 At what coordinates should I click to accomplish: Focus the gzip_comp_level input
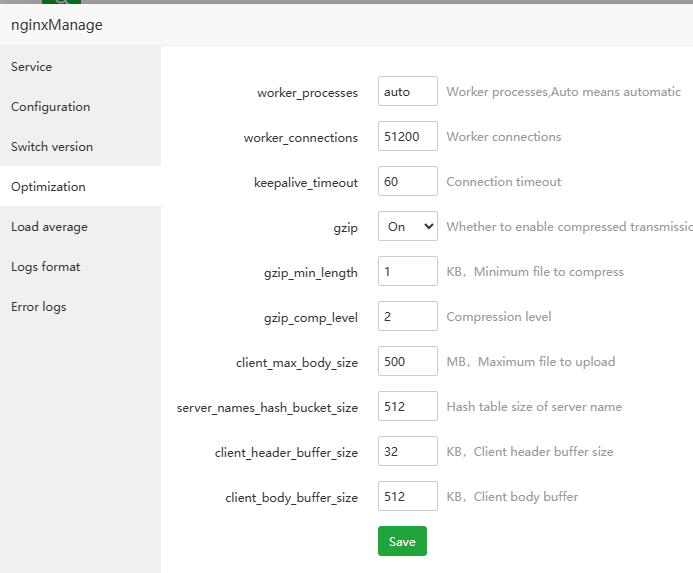point(408,317)
